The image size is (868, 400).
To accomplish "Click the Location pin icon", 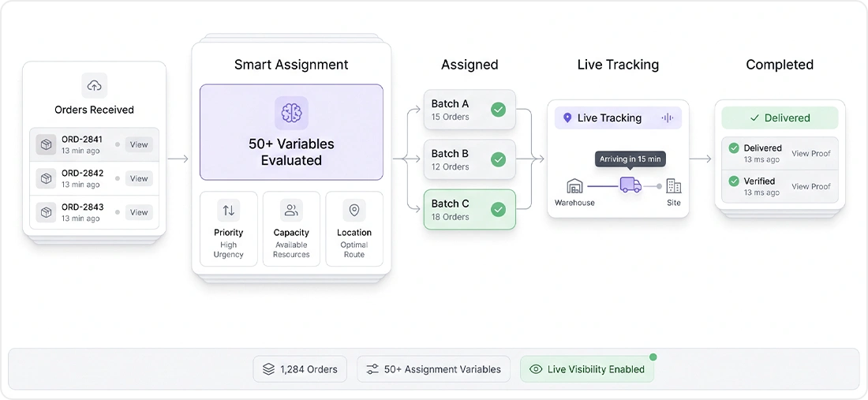I will click(x=354, y=210).
